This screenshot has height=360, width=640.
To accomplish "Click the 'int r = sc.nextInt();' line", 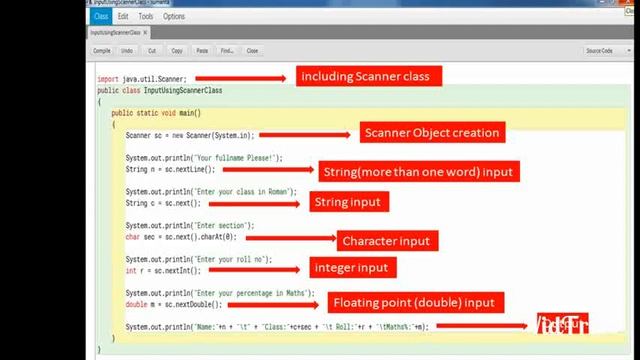I will coord(163,271).
